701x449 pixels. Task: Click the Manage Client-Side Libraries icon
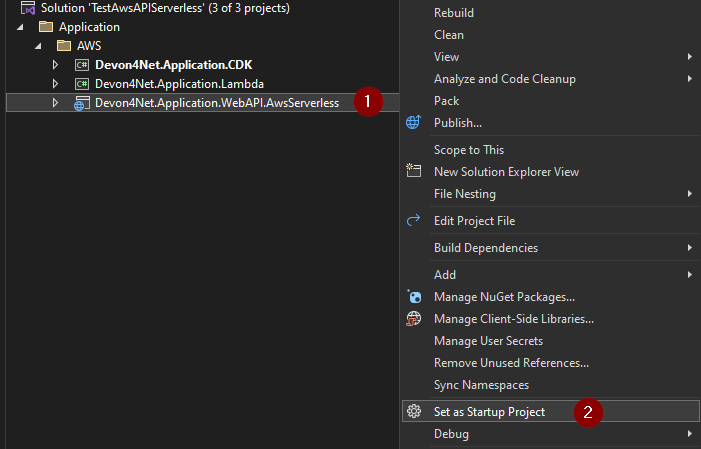tap(414, 319)
